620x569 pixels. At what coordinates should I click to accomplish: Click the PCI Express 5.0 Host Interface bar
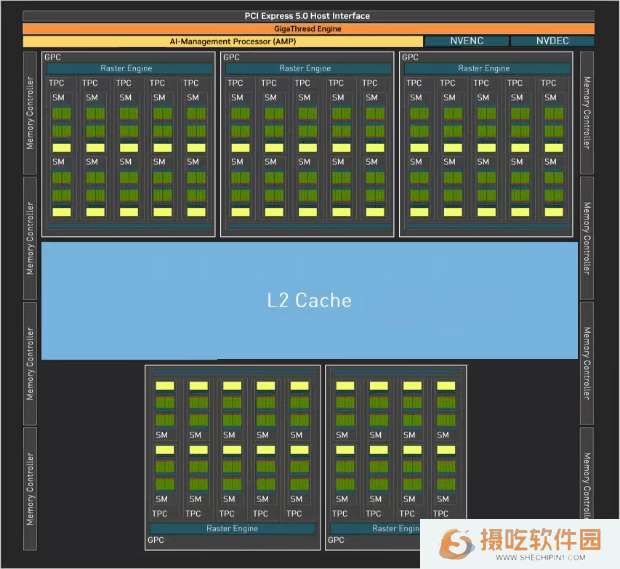pos(308,16)
